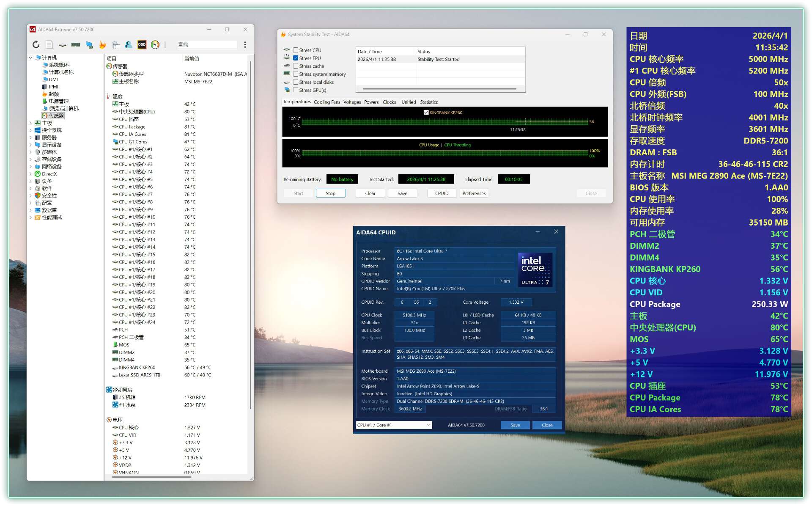This screenshot has width=812, height=506.
Task: Open the Statistics tab
Action: (x=428, y=102)
